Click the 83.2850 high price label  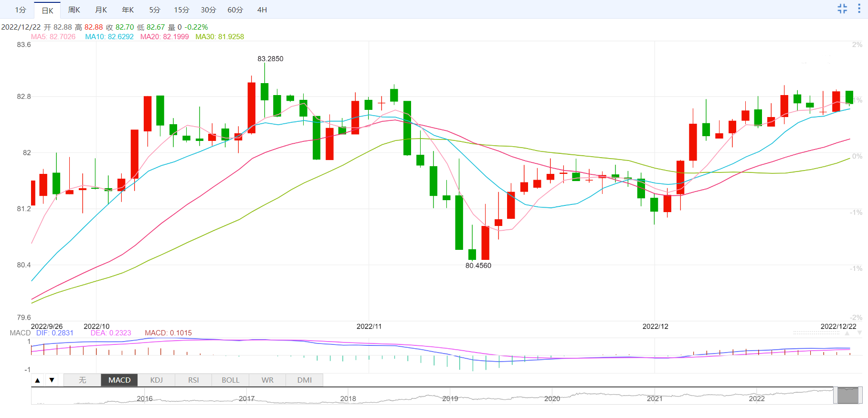[270, 59]
